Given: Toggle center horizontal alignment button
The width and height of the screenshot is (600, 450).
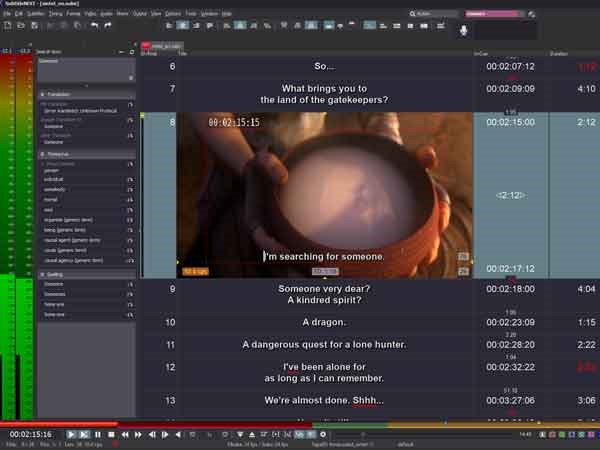Looking at the screenshot, I should pyautogui.click(x=183, y=26).
